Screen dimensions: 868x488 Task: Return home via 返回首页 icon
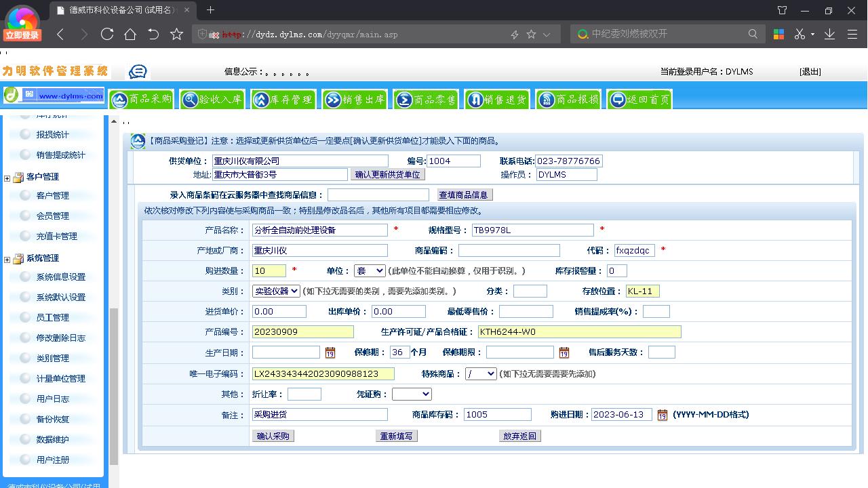coord(638,99)
